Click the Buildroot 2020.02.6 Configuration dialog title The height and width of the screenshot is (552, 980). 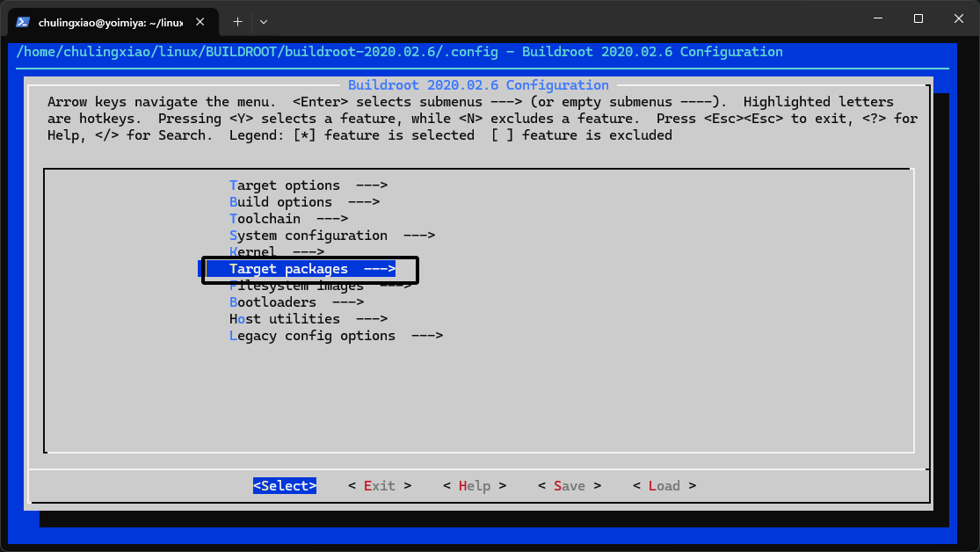pos(478,85)
